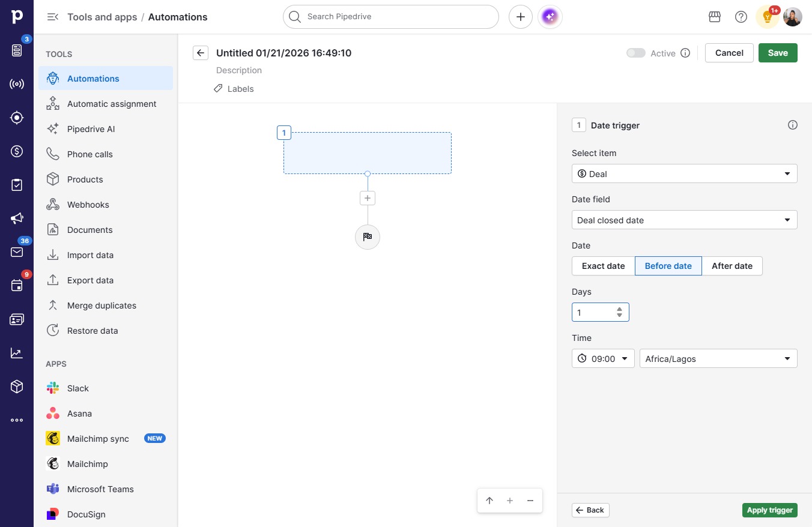The width and height of the screenshot is (812, 527).
Task: Click the Save button
Action: [x=778, y=53]
